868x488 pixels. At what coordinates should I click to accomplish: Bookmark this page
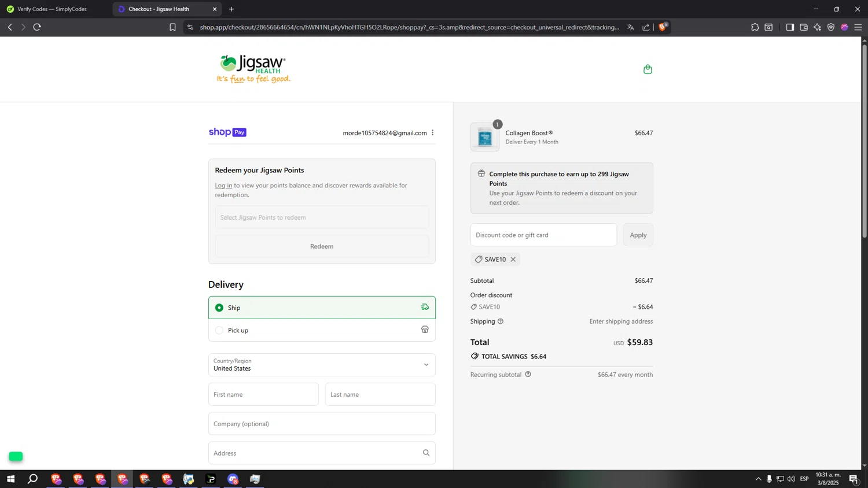172,27
